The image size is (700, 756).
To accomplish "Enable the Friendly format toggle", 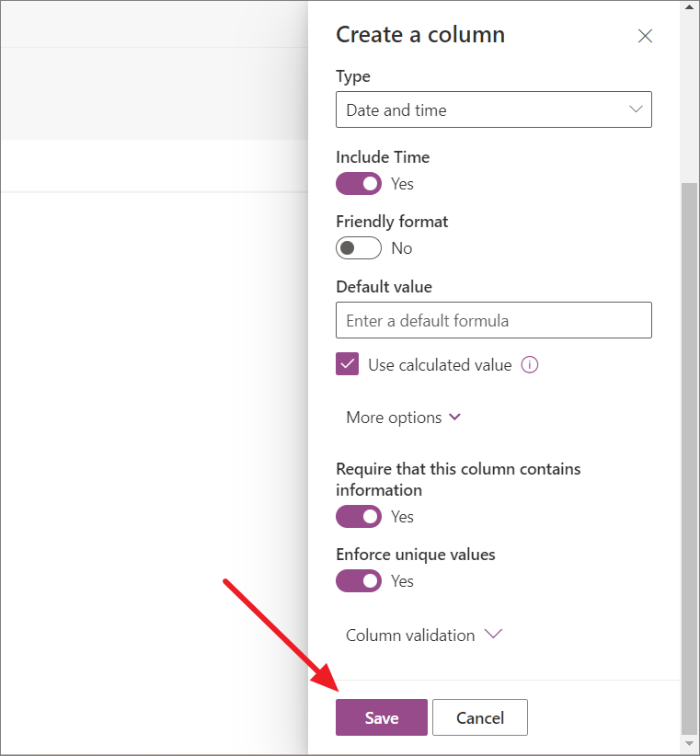I will (x=359, y=247).
